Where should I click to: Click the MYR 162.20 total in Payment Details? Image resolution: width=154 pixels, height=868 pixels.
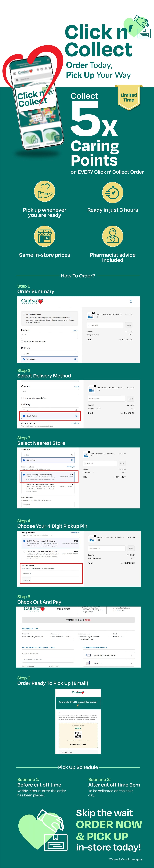[x=118, y=637]
